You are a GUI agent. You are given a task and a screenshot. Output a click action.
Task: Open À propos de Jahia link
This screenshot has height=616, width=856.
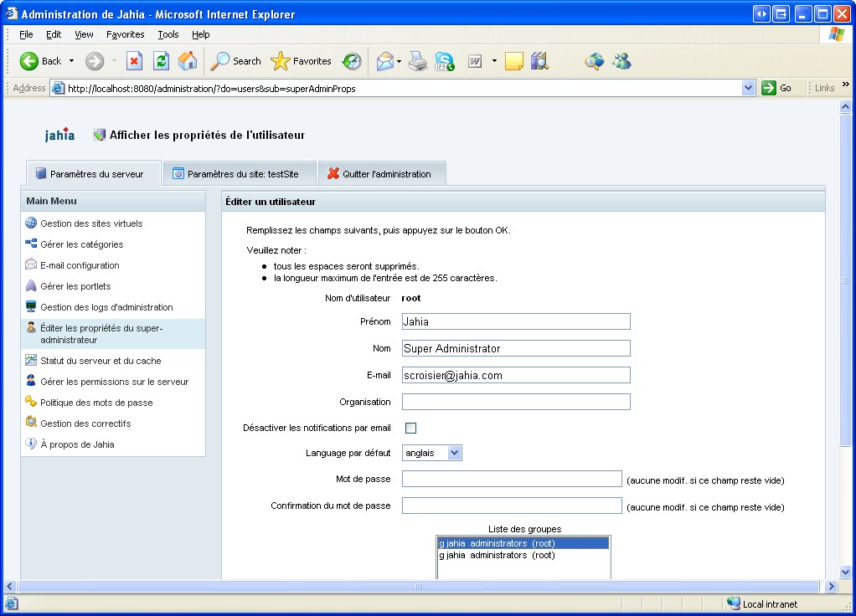point(77,444)
